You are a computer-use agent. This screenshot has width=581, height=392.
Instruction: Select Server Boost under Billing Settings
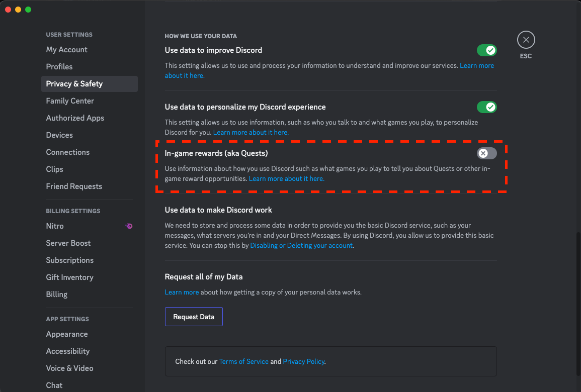coord(68,243)
